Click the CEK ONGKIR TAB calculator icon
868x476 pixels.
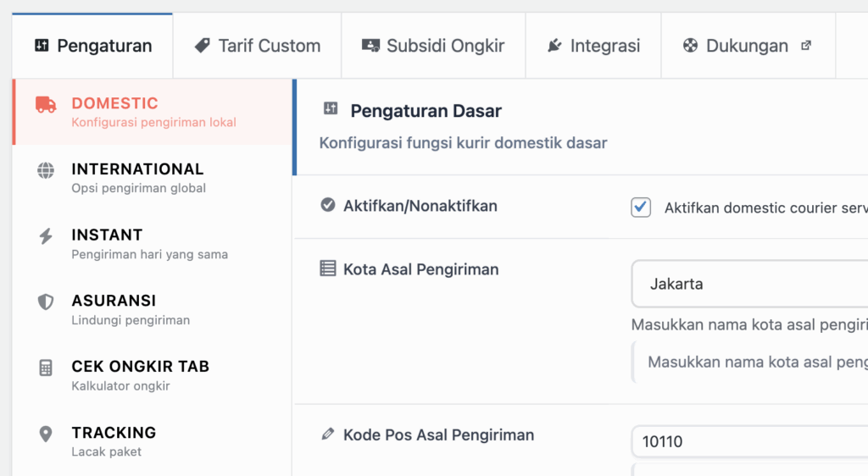tap(46, 368)
